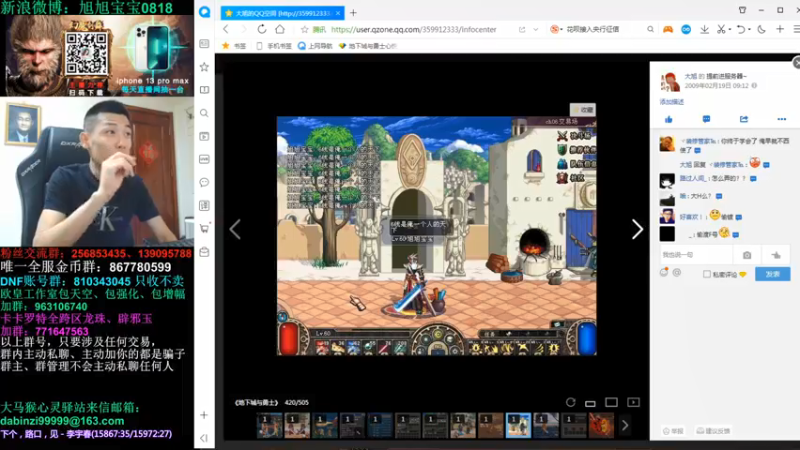Click the comment bubble icon under photo info

(x=706, y=119)
